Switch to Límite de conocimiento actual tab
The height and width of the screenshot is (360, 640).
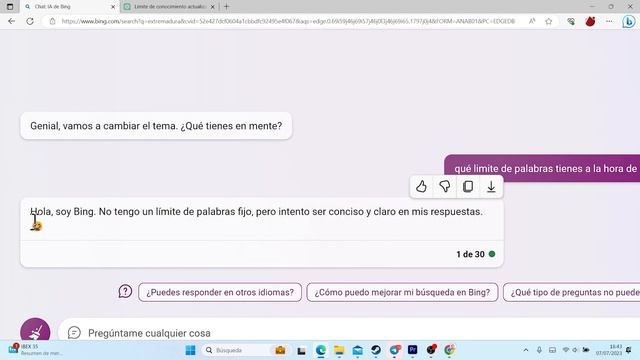pyautogui.click(x=169, y=7)
